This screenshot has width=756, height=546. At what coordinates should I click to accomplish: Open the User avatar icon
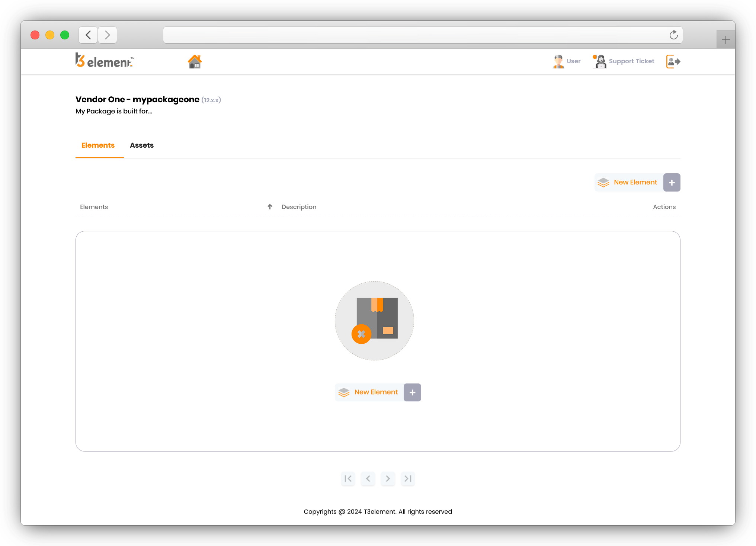tap(558, 61)
